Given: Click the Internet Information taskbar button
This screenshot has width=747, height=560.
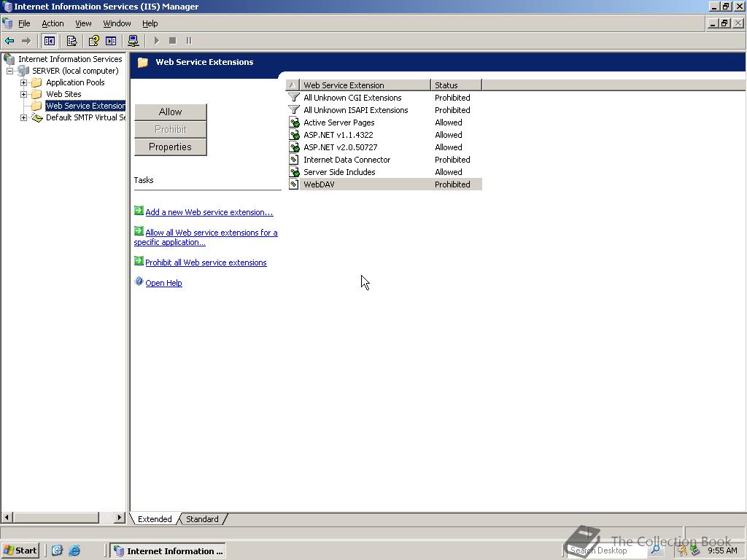Looking at the screenshot, I should (168, 551).
